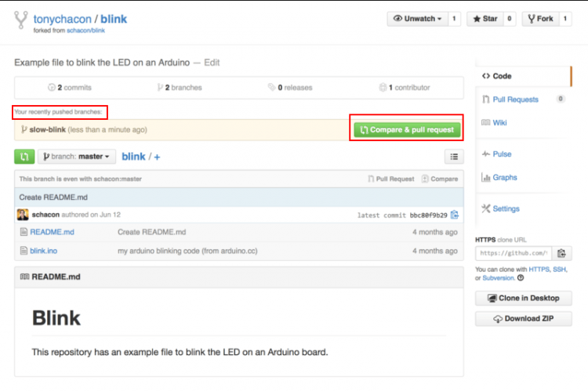
Task: Click Compare & pull request button
Action: tap(407, 130)
